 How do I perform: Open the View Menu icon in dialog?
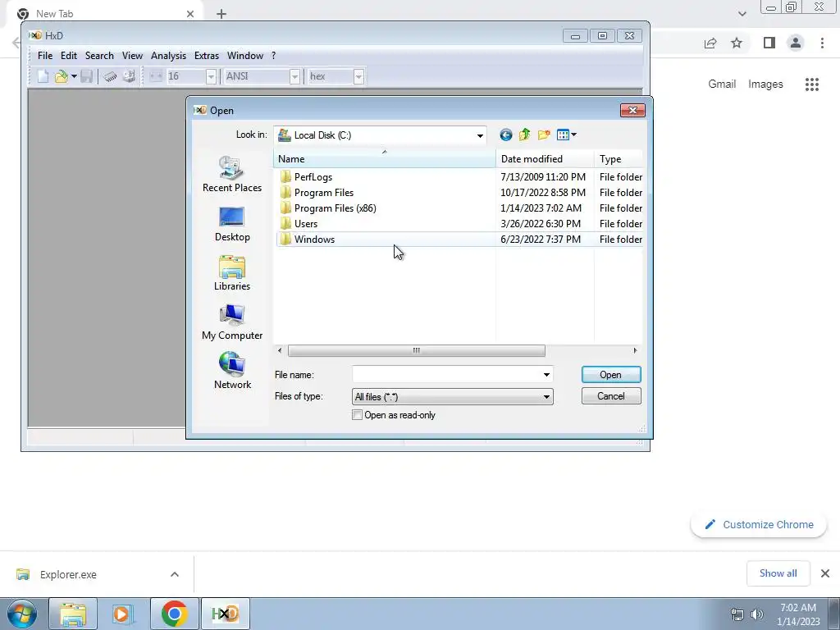(x=566, y=135)
